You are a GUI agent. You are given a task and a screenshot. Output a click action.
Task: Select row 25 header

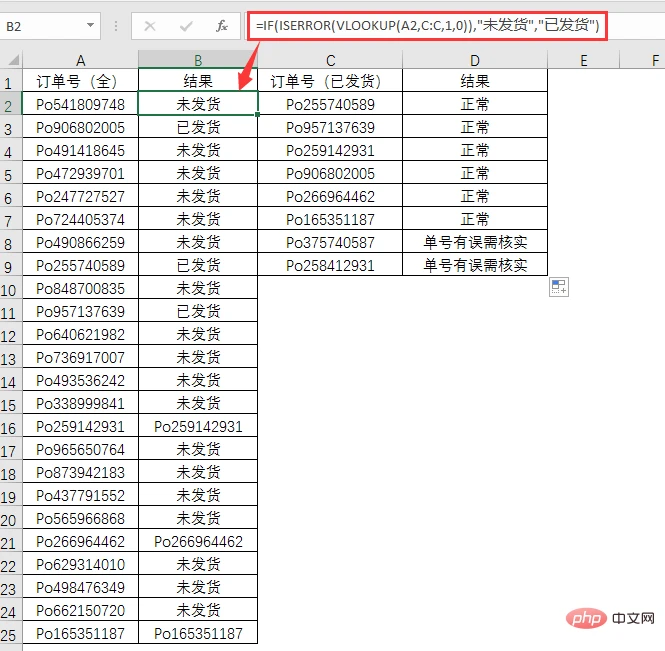(x=10, y=634)
